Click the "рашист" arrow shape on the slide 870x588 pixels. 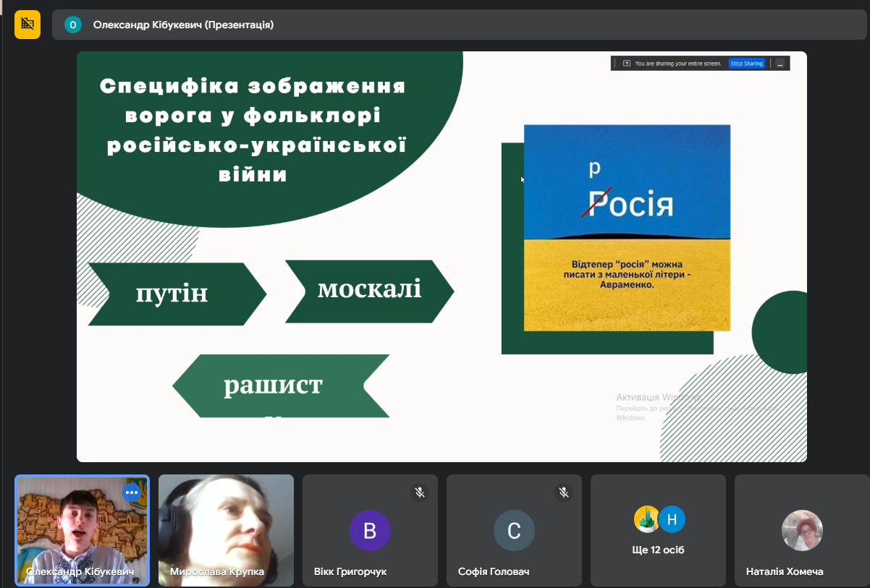275,385
